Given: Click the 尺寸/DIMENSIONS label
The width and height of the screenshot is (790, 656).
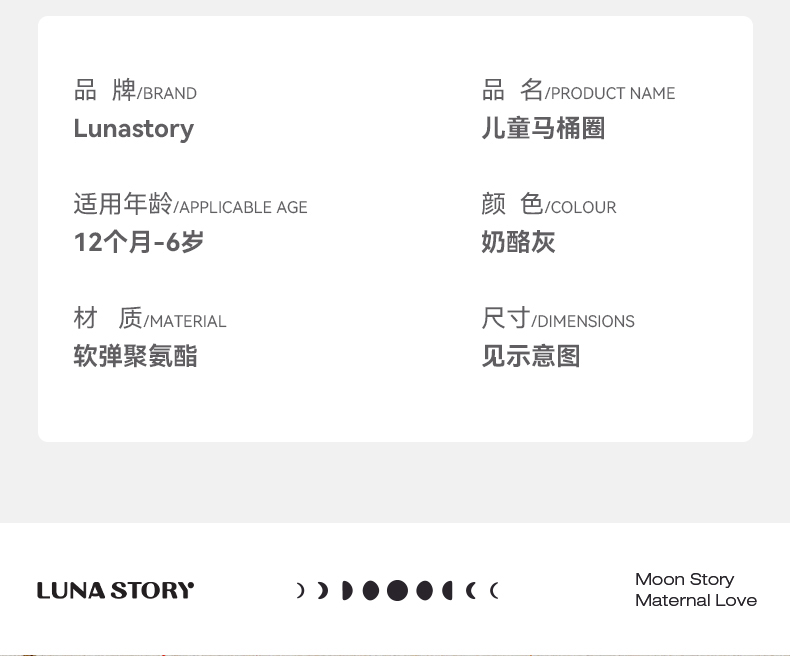Looking at the screenshot, I should tap(558, 320).
